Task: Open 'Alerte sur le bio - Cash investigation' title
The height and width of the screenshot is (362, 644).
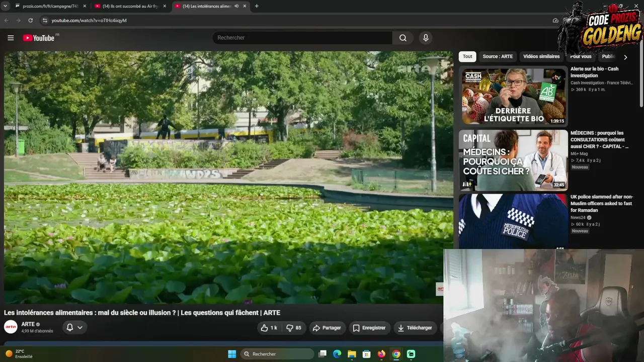Action: click(x=595, y=72)
